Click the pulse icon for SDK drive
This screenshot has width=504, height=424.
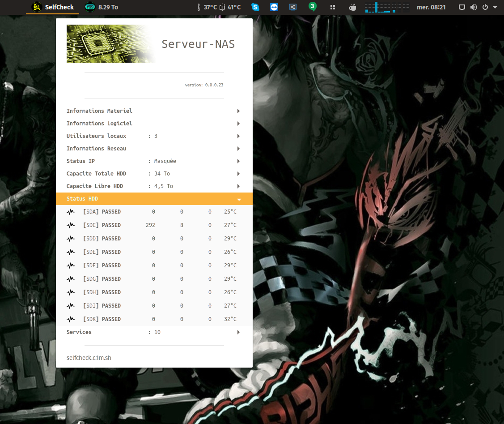click(x=71, y=319)
